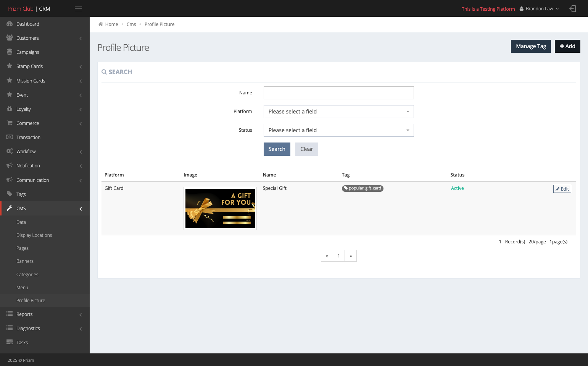Edit the Special Gift record
Screen dimensions: 588x366
(x=562, y=189)
